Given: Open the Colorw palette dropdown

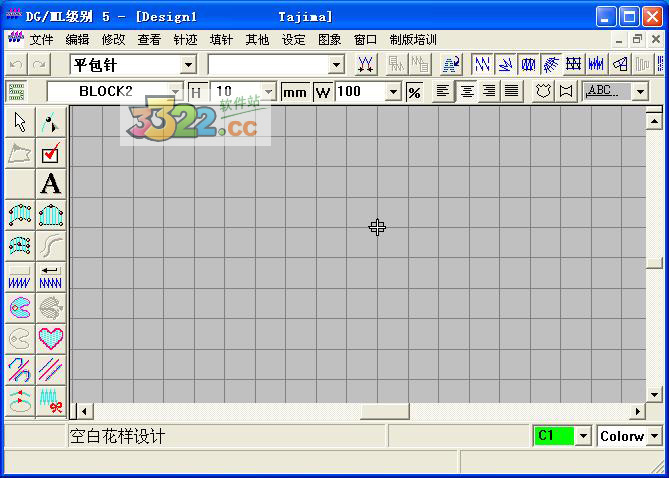Looking at the screenshot, I should (654, 436).
